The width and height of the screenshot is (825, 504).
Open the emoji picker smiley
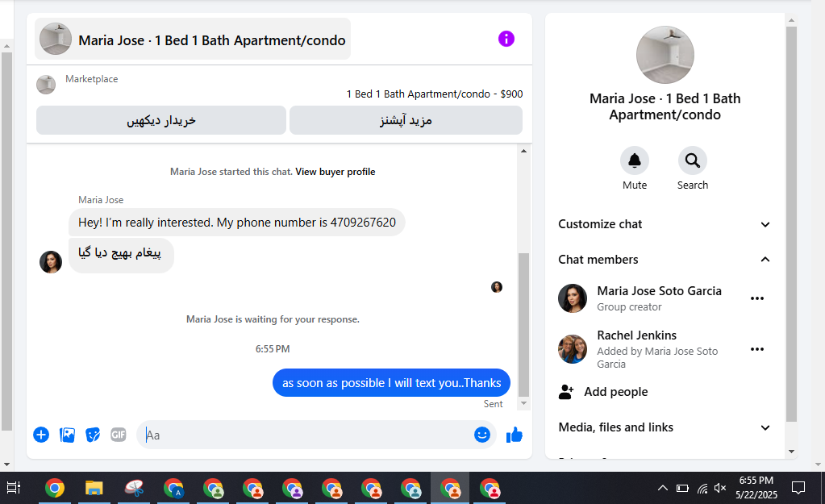tap(482, 435)
